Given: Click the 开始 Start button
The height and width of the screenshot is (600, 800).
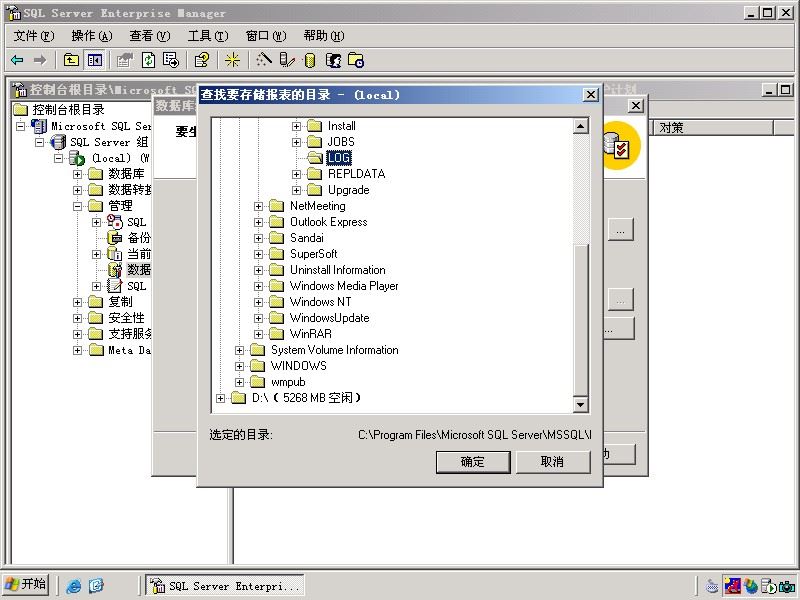Looking at the screenshot, I should [26, 584].
